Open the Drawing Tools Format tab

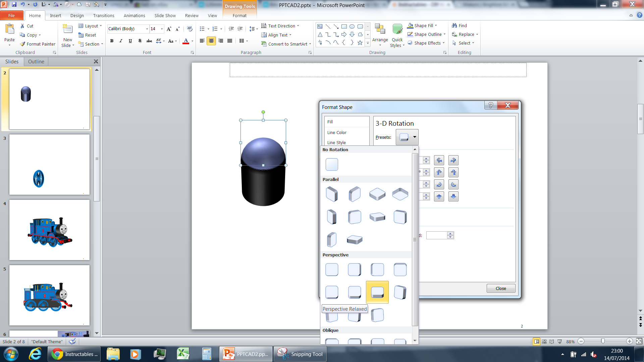[239, 15]
